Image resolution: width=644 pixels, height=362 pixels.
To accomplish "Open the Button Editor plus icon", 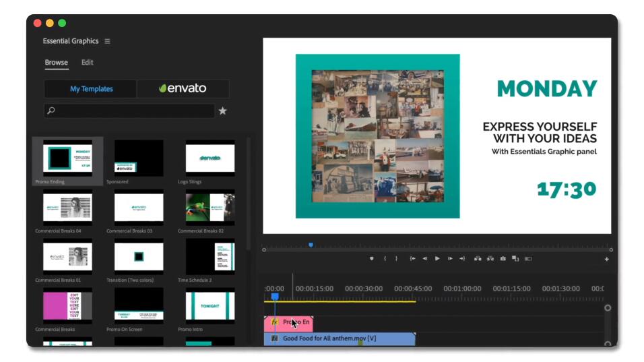I will pos(606,260).
